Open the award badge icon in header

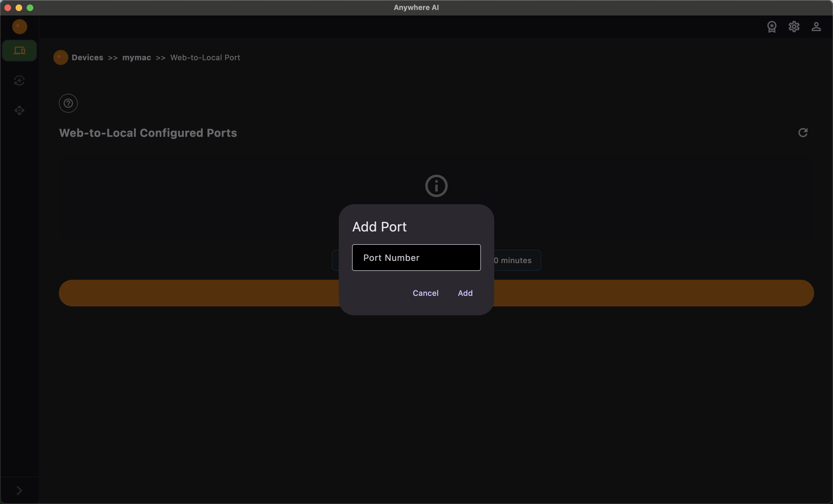771,27
